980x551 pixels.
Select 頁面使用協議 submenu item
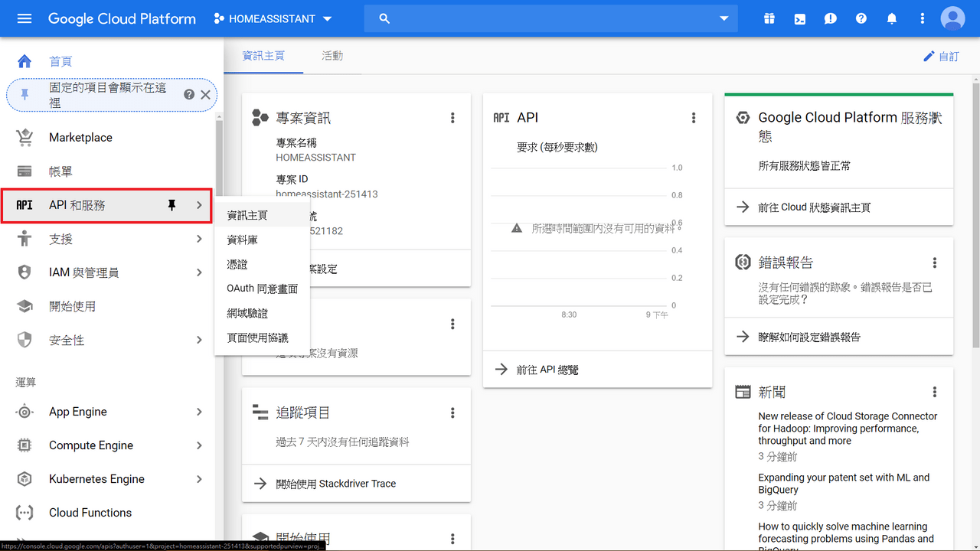point(262,338)
